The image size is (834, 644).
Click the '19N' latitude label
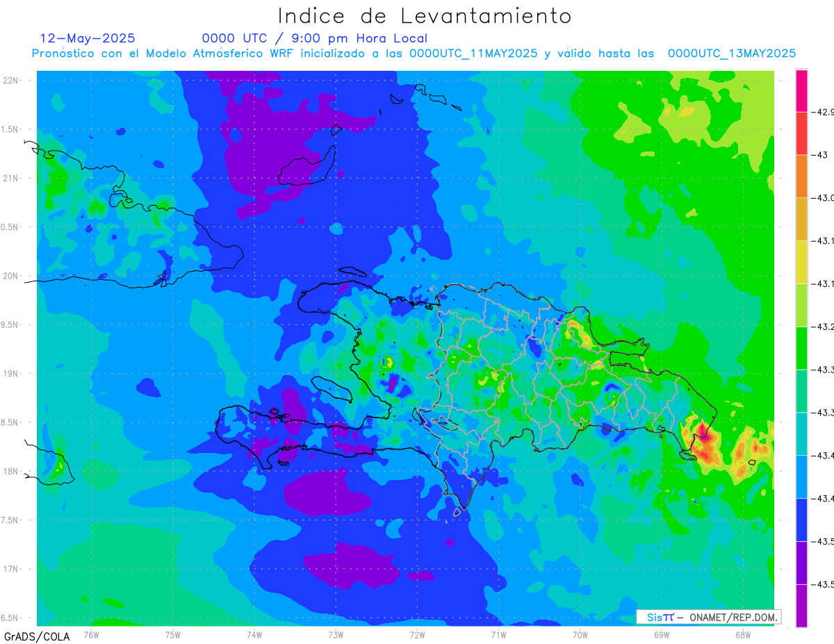11,373
